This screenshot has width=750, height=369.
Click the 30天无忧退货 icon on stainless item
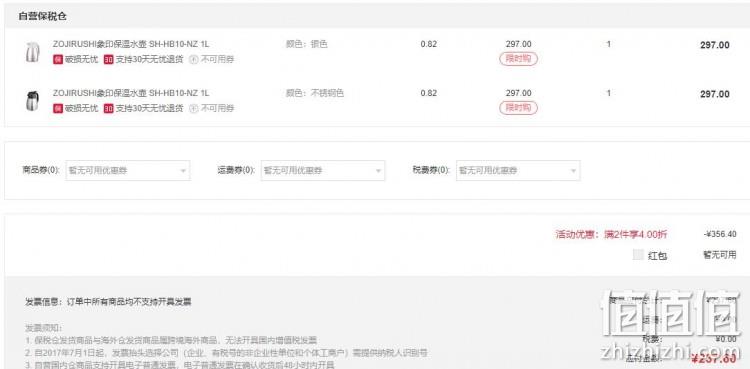click(x=109, y=109)
